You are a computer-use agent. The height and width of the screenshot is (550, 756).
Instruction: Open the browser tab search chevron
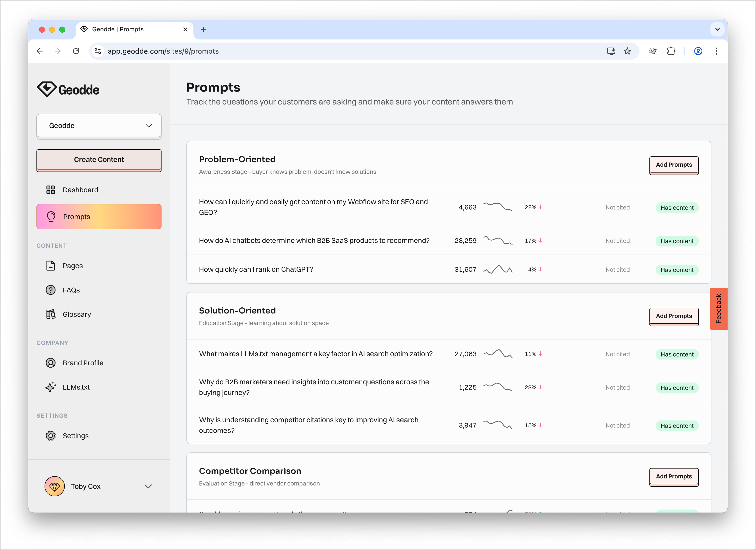point(717,29)
